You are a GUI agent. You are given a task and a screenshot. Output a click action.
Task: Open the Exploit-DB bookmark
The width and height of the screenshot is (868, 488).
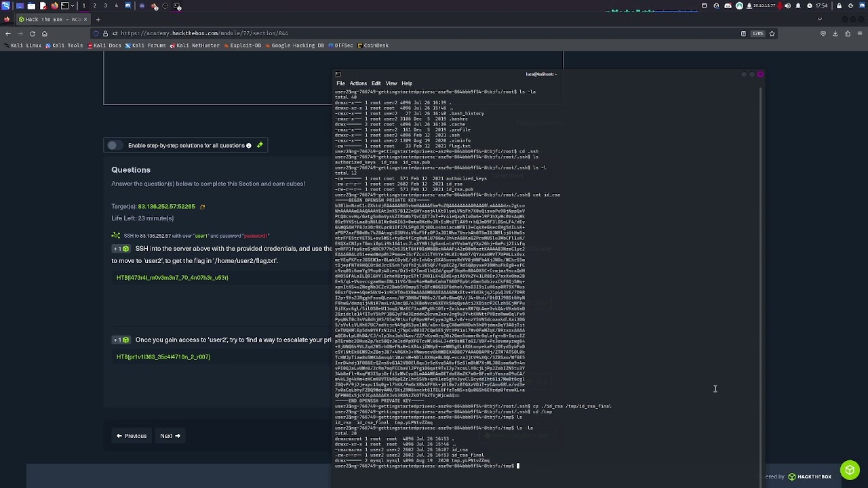[x=242, y=45]
